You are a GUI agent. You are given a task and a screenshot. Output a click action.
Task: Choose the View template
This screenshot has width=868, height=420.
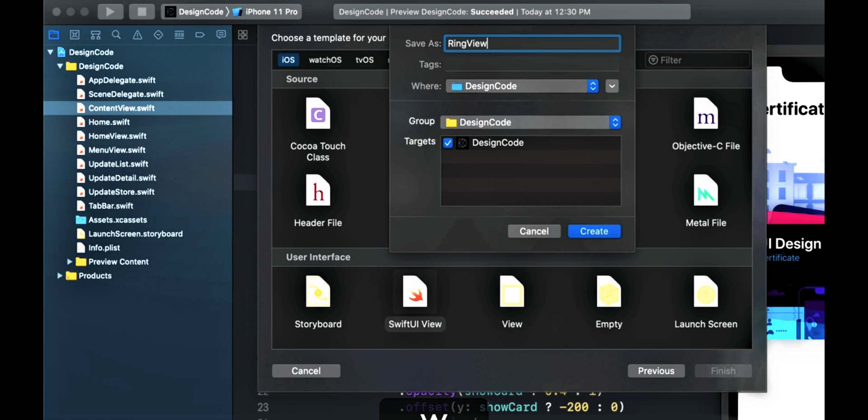pos(512,302)
